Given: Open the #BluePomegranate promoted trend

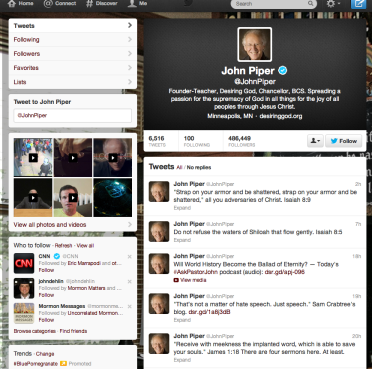Looking at the screenshot, I should tap(36, 364).
